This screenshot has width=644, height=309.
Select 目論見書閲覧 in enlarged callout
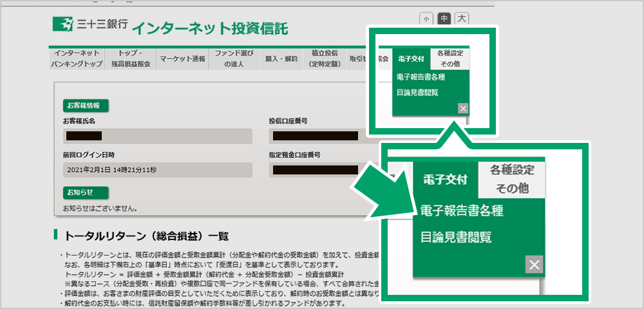point(456,237)
